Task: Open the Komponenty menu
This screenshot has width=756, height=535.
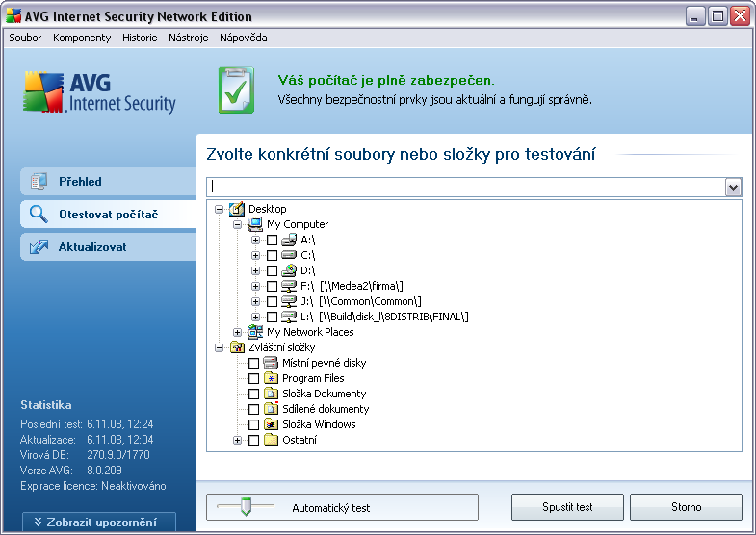Action: 82,38
